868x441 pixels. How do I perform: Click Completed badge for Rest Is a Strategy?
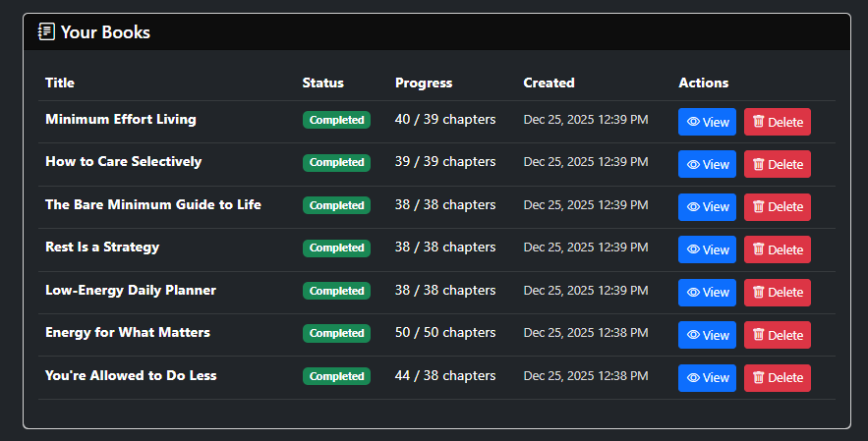click(x=336, y=248)
